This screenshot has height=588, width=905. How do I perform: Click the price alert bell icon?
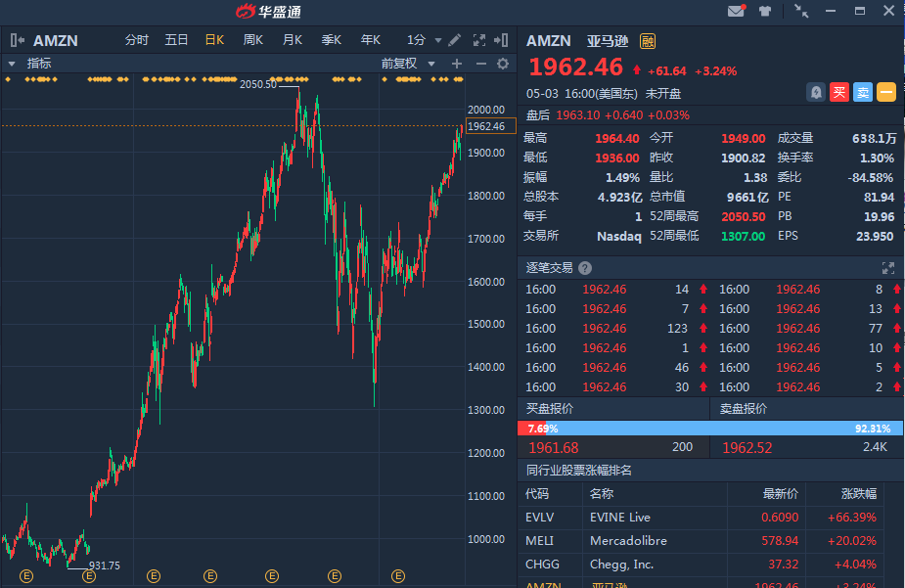click(815, 92)
